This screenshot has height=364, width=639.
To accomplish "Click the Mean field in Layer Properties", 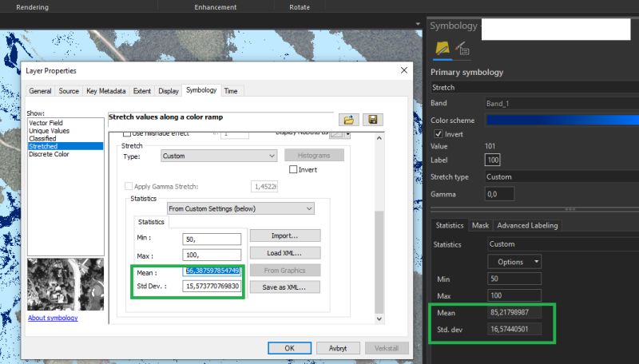I will [212, 271].
